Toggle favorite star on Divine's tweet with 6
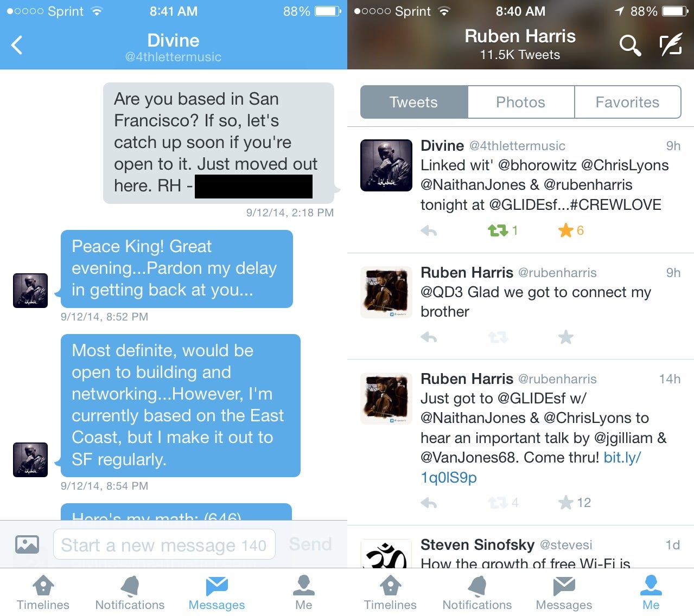694x616 pixels. point(566,230)
